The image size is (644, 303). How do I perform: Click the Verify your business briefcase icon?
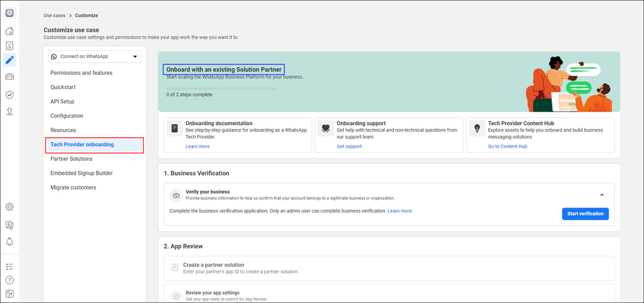pyautogui.click(x=176, y=196)
